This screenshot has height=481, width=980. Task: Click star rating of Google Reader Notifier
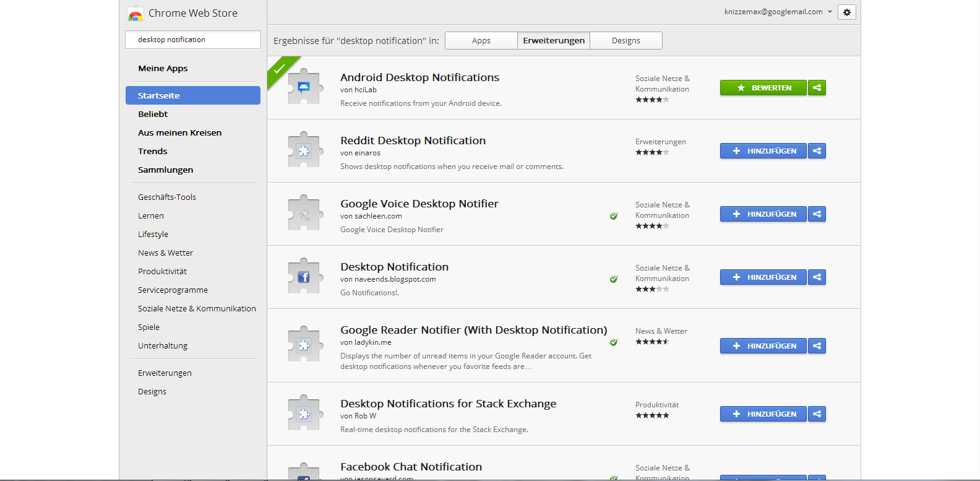point(652,342)
